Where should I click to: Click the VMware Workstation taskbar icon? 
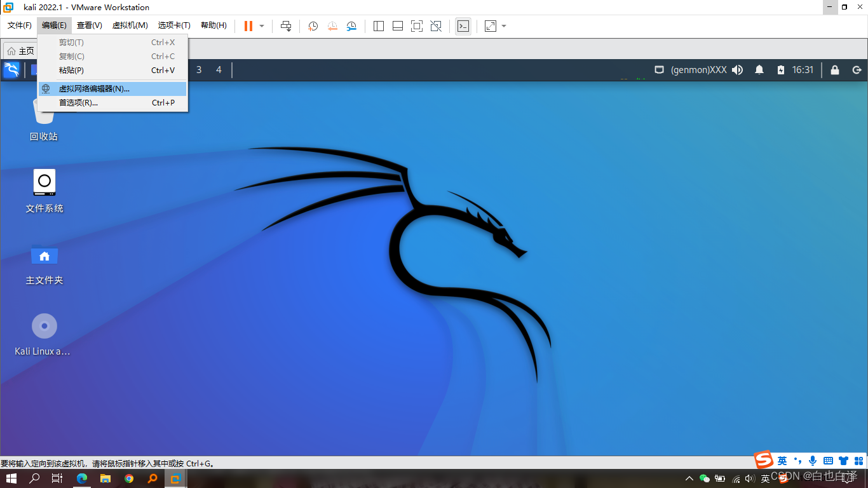click(175, 478)
